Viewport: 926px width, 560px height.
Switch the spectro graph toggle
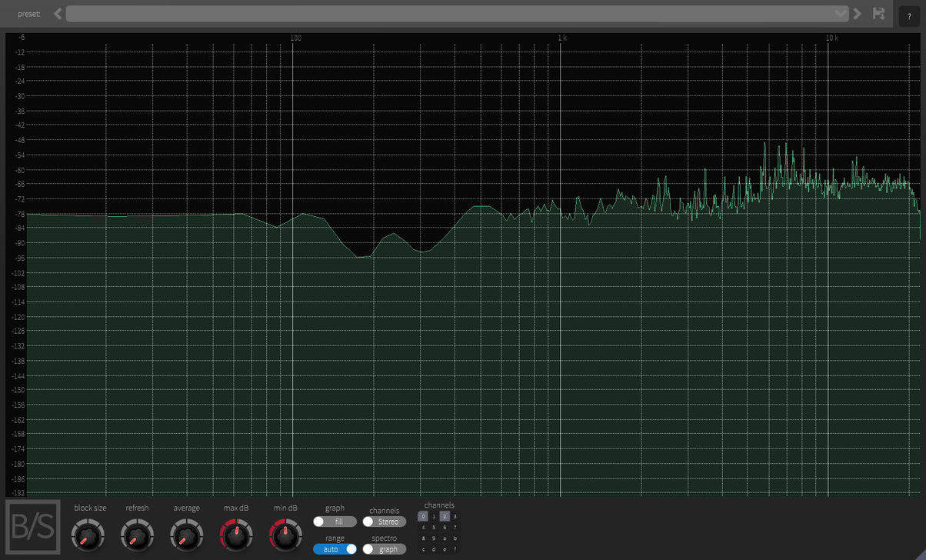[x=384, y=549]
